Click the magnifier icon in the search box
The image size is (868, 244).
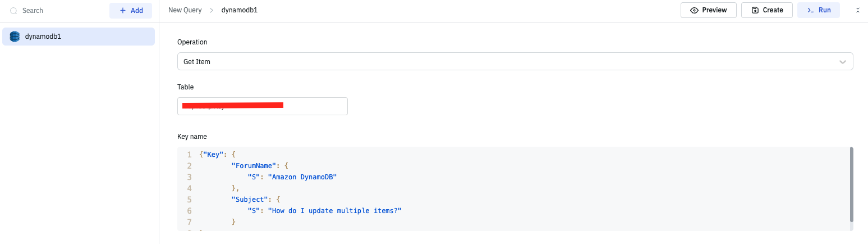[14, 11]
